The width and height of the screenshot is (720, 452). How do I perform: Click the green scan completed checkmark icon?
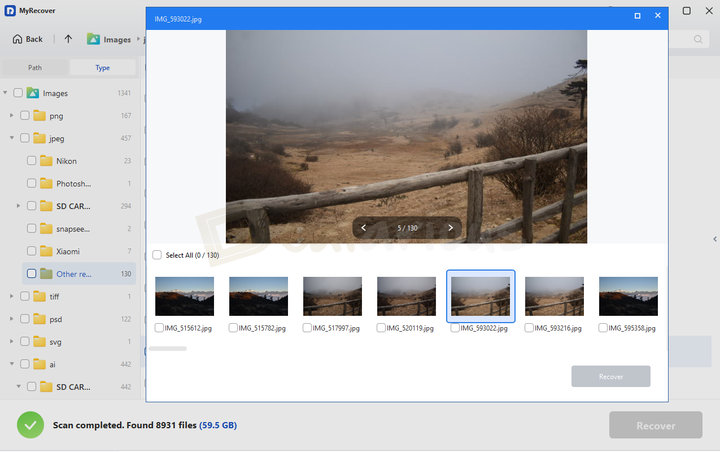(x=30, y=425)
